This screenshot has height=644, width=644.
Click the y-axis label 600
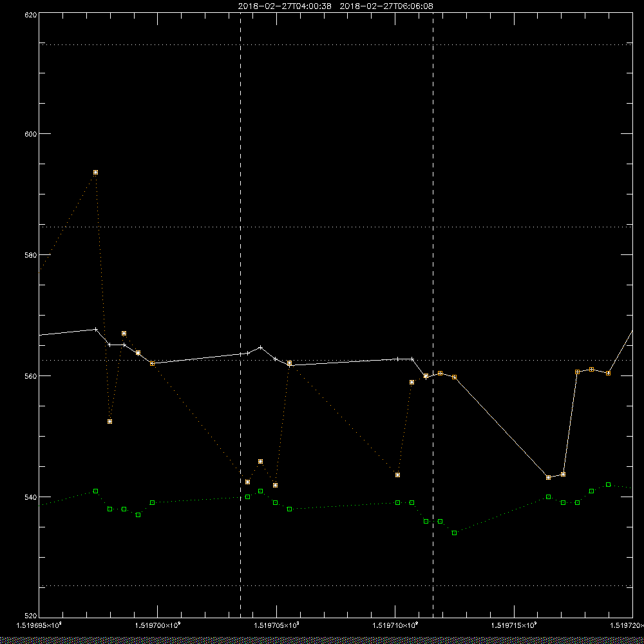[31, 134]
